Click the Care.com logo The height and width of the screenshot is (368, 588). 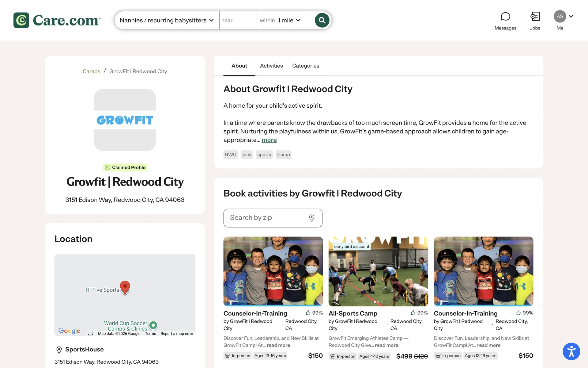57,20
